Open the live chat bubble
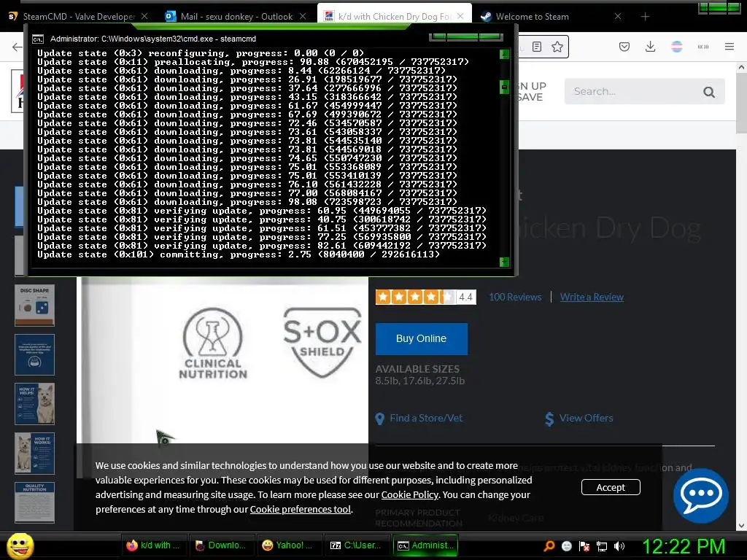 point(701,496)
